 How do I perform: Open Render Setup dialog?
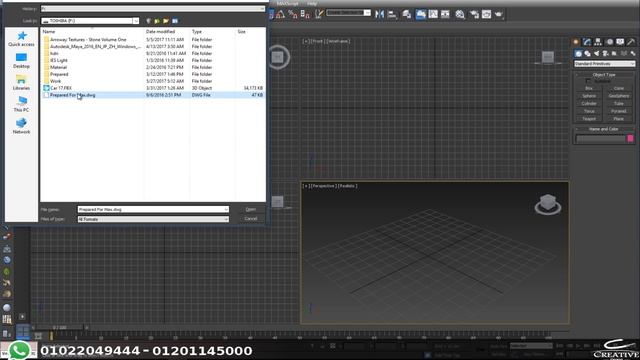474,15
